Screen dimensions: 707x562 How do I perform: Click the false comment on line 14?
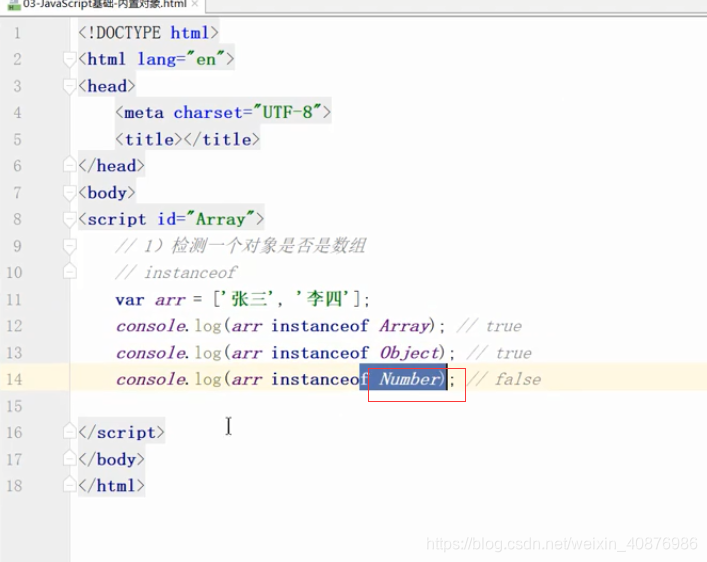point(504,379)
